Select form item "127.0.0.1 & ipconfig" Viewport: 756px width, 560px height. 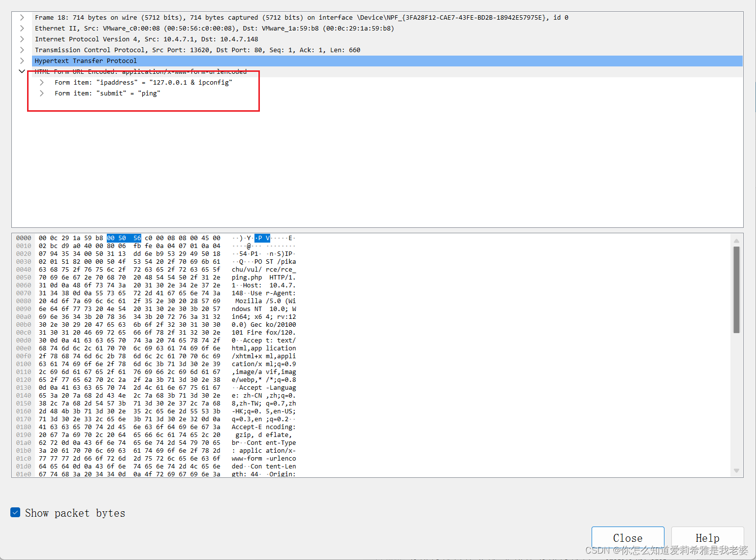coord(143,82)
